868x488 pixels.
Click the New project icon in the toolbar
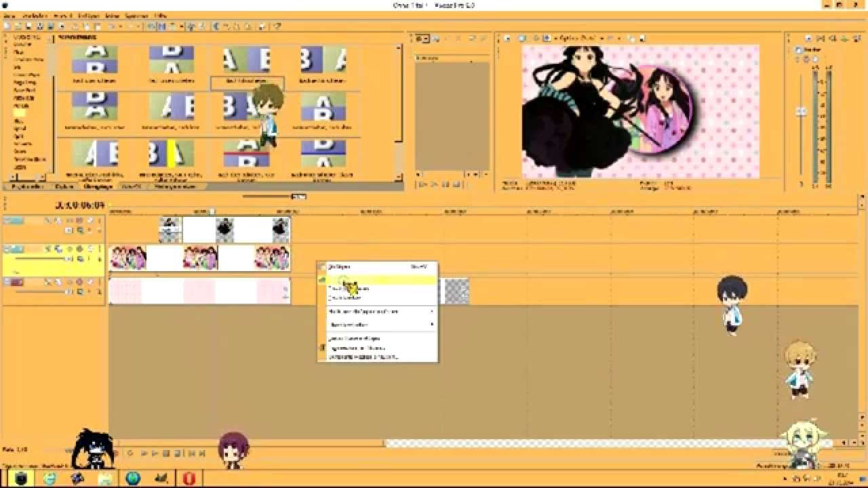pos(6,26)
